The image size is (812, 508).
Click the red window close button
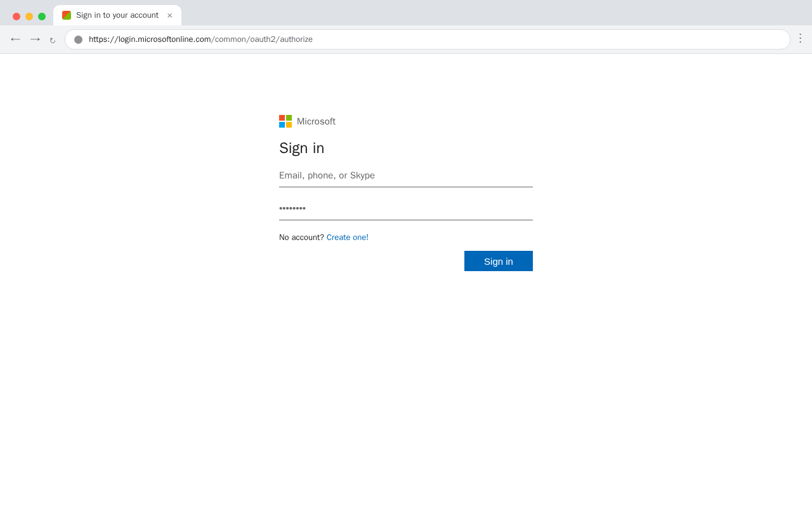point(16,17)
